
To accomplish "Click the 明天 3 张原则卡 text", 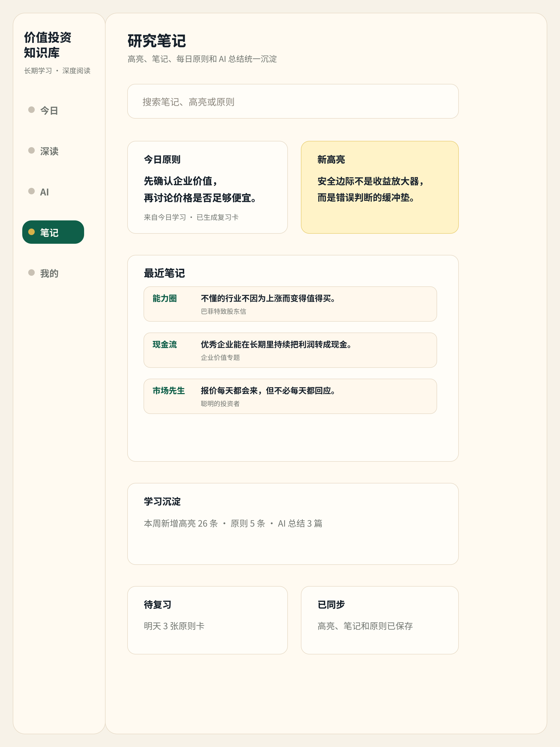I will 174,626.
